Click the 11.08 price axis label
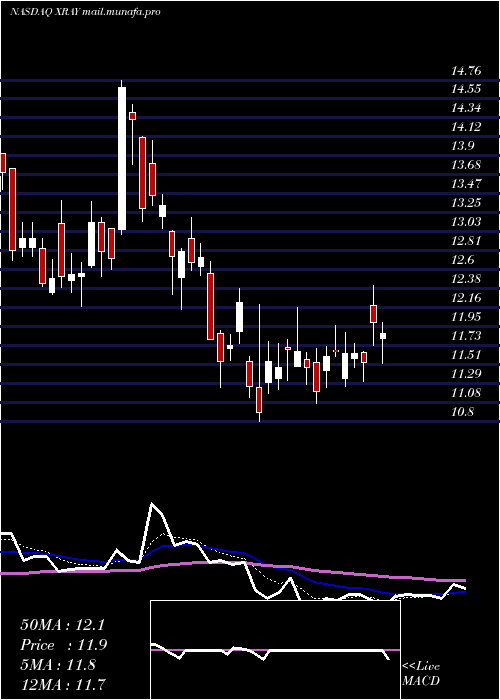The image size is (500, 700). (466, 393)
